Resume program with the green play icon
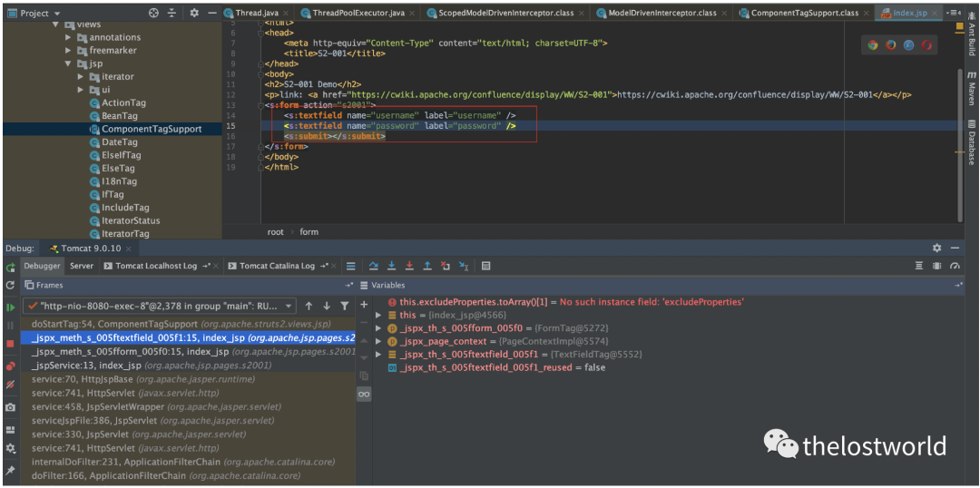 pyautogui.click(x=10, y=307)
